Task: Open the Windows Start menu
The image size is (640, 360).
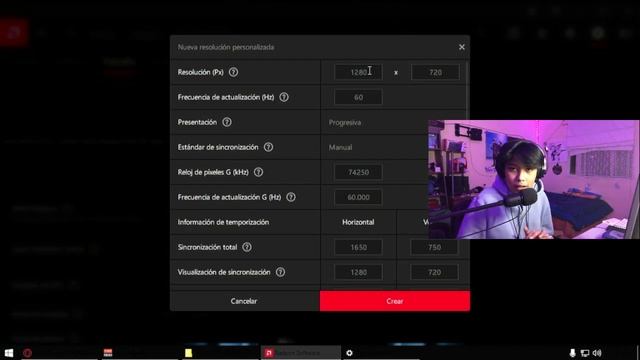Action: (9, 353)
